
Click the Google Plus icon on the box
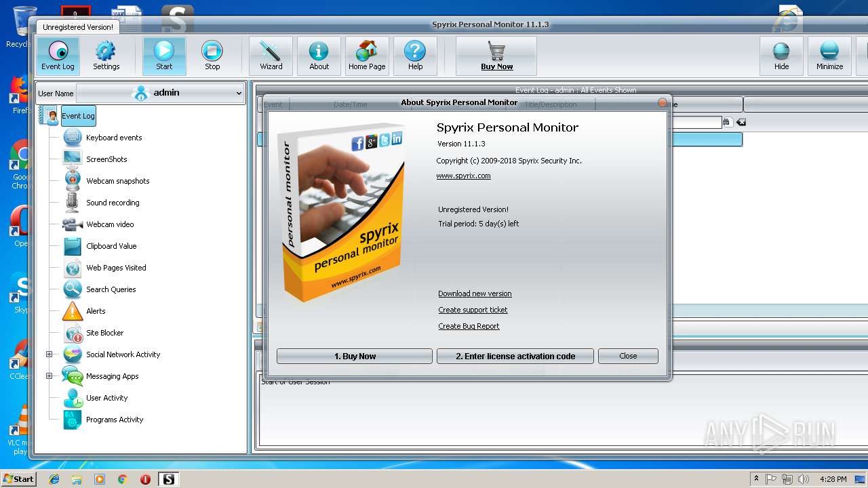coord(371,142)
